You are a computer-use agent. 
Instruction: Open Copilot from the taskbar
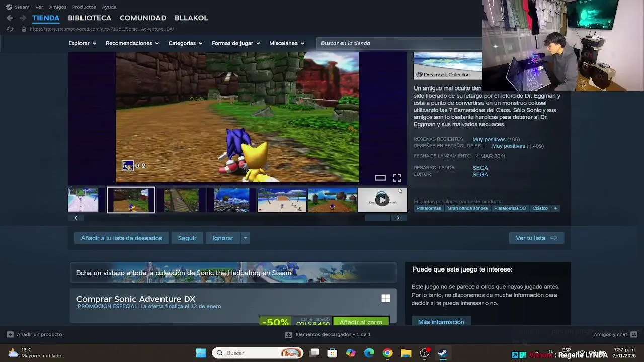[x=351, y=353]
